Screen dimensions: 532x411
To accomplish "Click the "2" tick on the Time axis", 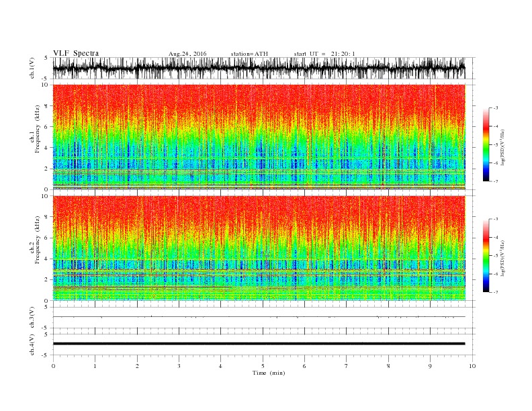I will pyautogui.click(x=137, y=366).
